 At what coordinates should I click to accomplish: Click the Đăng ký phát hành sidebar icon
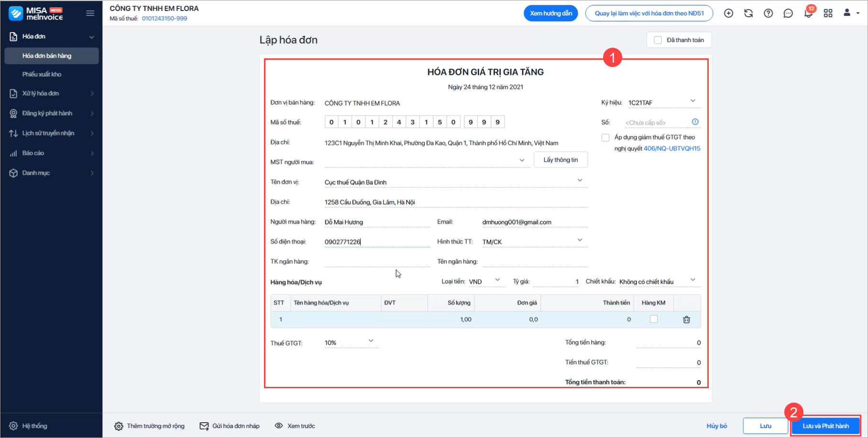[13, 113]
